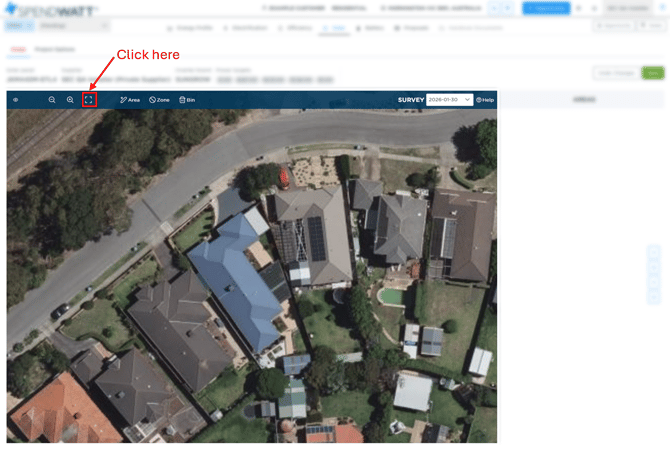
Task: Expand the first dropdown below the logo
Action: (19, 28)
